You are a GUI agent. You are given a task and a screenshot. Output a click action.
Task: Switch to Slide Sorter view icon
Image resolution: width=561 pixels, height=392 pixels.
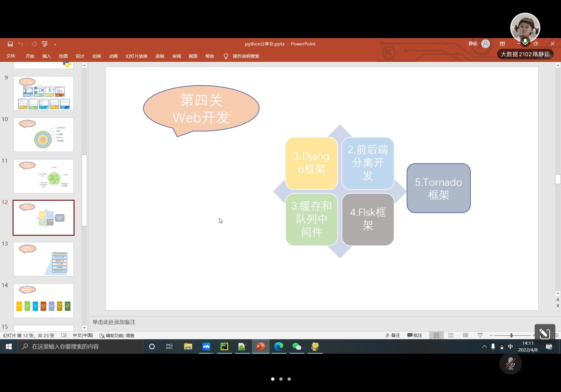(451, 335)
